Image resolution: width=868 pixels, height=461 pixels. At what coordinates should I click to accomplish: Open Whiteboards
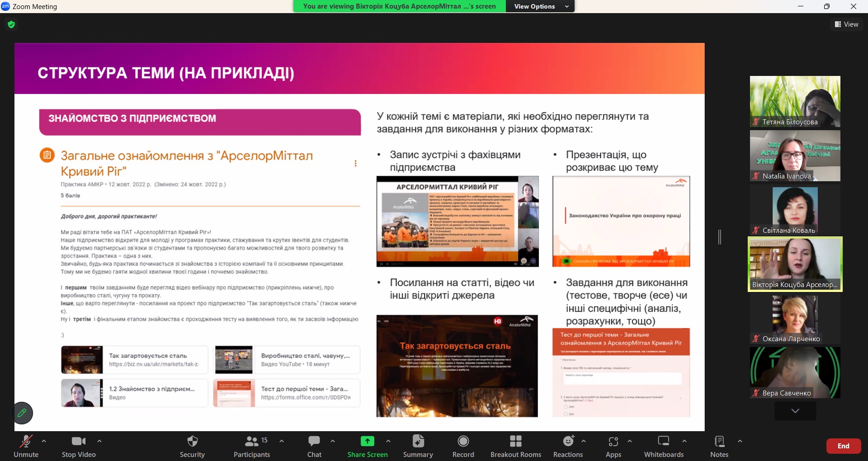664,446
